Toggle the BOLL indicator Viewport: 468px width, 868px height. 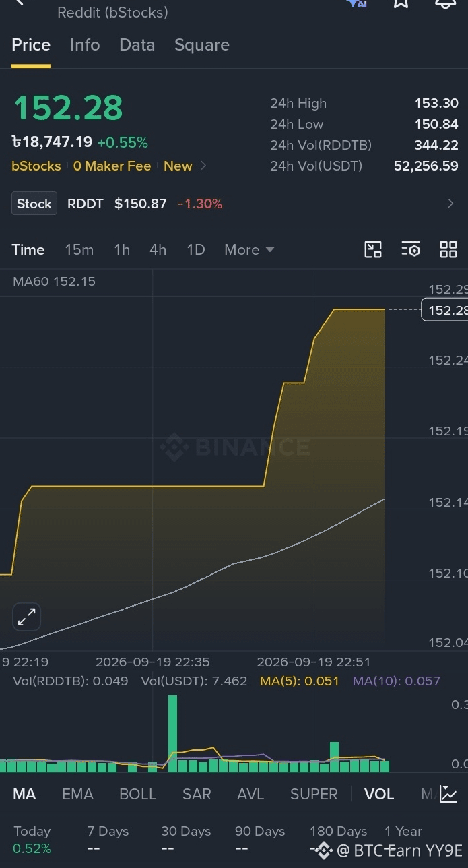tap(137, 794)
